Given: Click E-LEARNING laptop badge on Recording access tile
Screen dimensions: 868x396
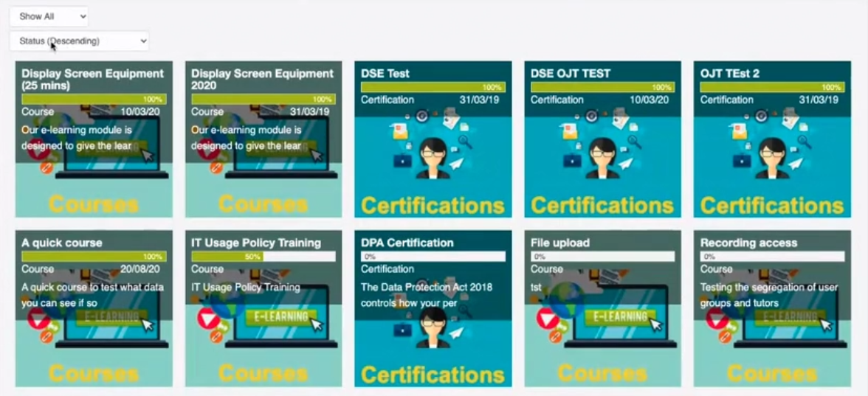Looking at the screenshot, I should click(x=790, y=317).
